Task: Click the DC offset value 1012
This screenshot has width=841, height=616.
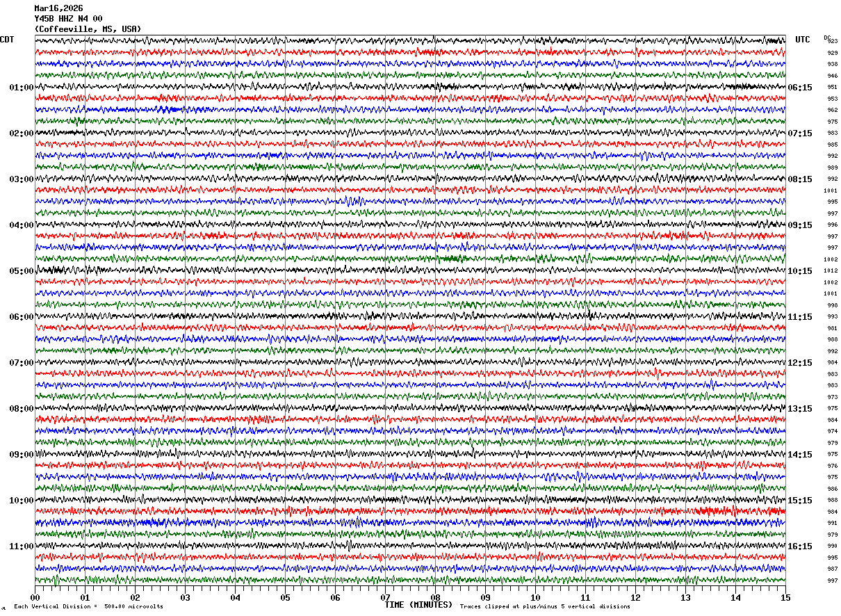Action: (831, 270)
